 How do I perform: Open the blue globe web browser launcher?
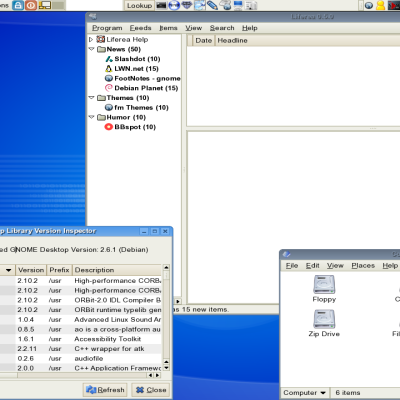pos(174,5)
